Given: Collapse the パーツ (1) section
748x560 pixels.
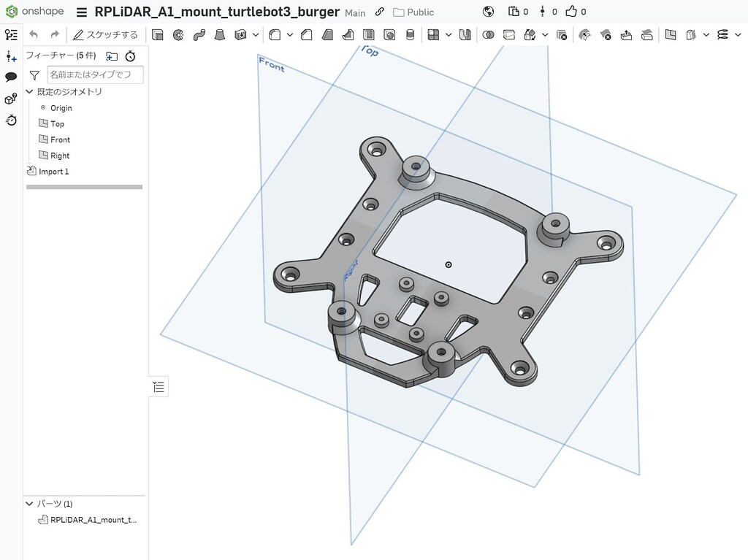Looking at the screenshot, I should (30, 504).
